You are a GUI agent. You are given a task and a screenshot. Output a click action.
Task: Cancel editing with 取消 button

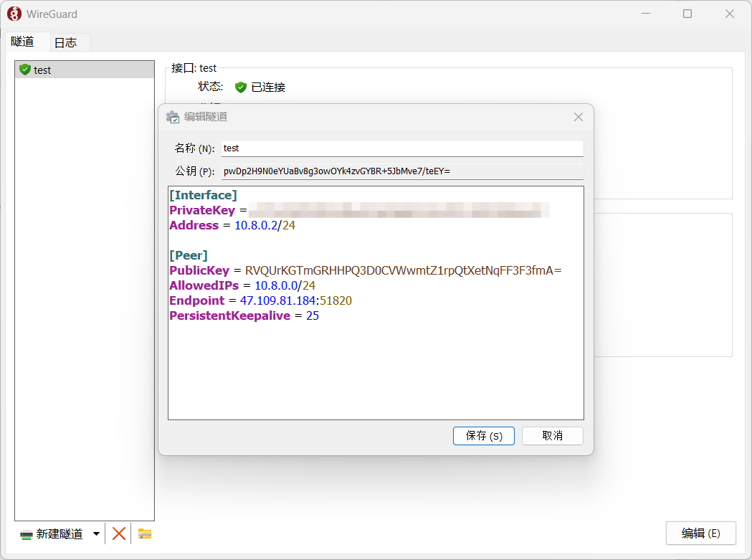[x=553, y=436]
